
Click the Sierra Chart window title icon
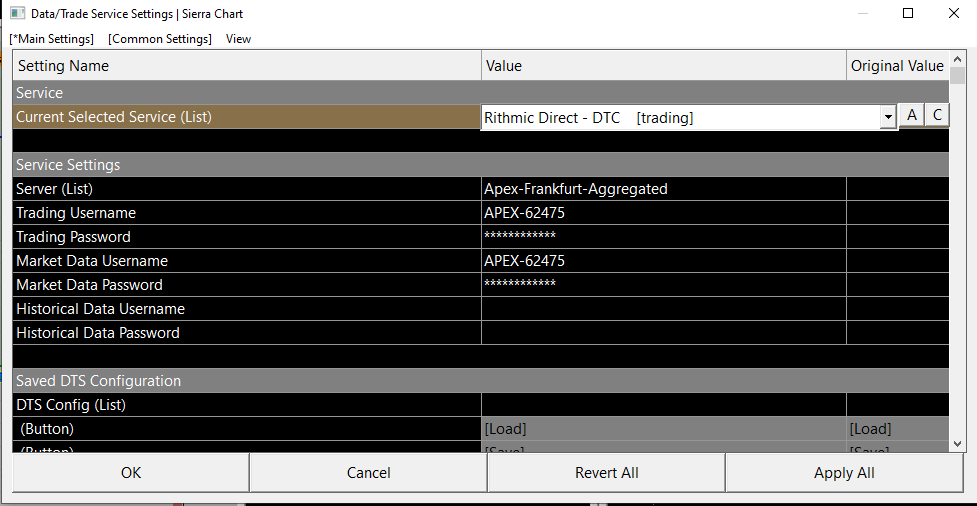(17, 14)
